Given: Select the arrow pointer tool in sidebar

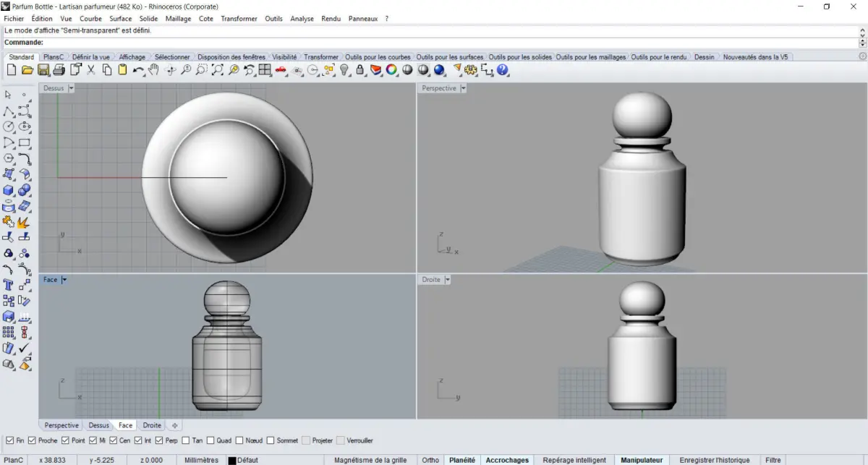Looking at the screenshot, I should click(x=8, y=95).
